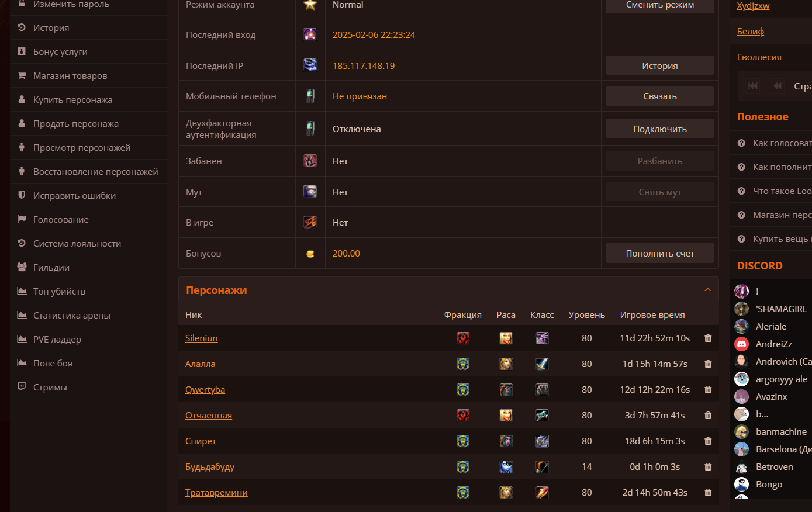Click the gold coin bonus icon
812x512 pixels.
pyautogui.click(x=310, y=254)
